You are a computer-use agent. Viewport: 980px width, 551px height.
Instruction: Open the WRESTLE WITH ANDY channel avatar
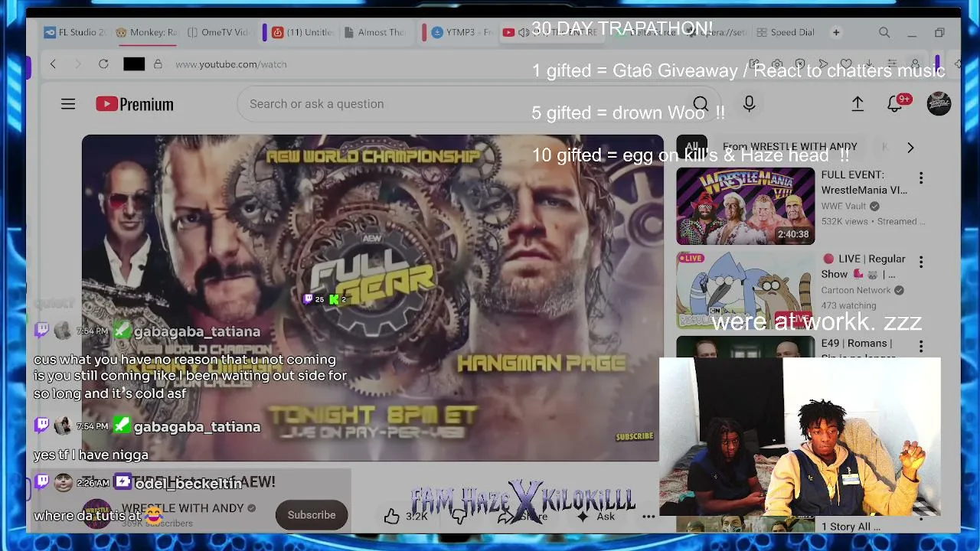[x=97, y=515]
